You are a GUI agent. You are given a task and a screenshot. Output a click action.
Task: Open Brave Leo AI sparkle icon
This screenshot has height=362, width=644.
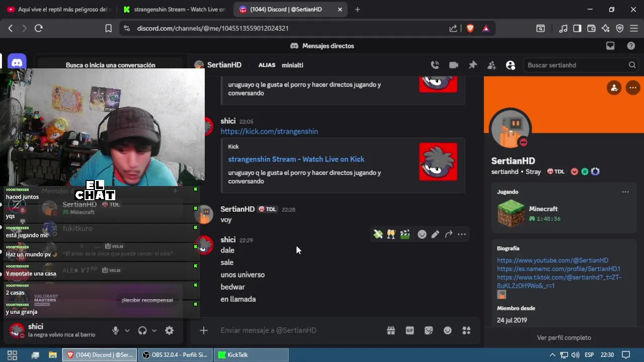[x=605, y=28]
